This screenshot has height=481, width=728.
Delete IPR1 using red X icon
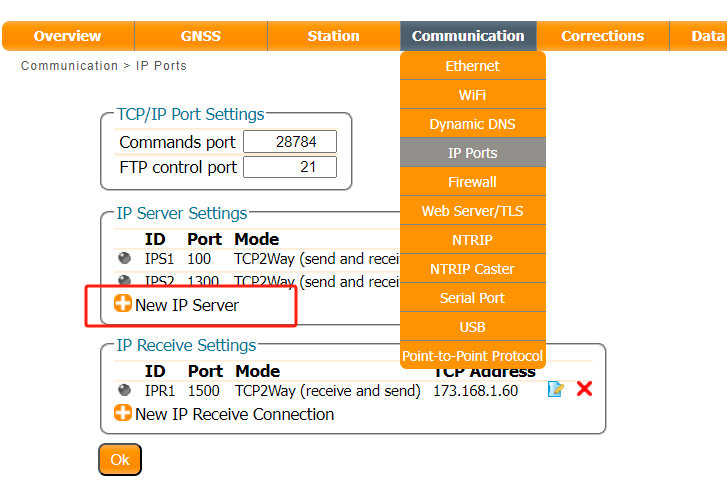click(584, 389)
